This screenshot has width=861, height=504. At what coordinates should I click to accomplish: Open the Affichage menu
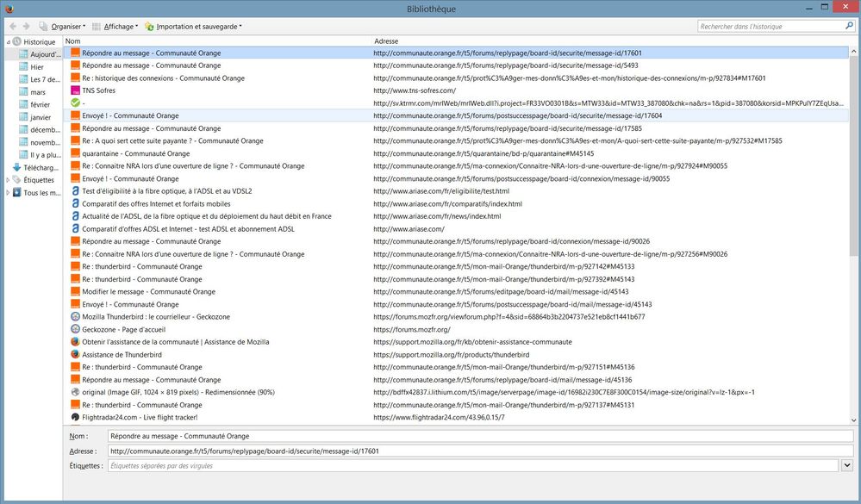[115, 27]
